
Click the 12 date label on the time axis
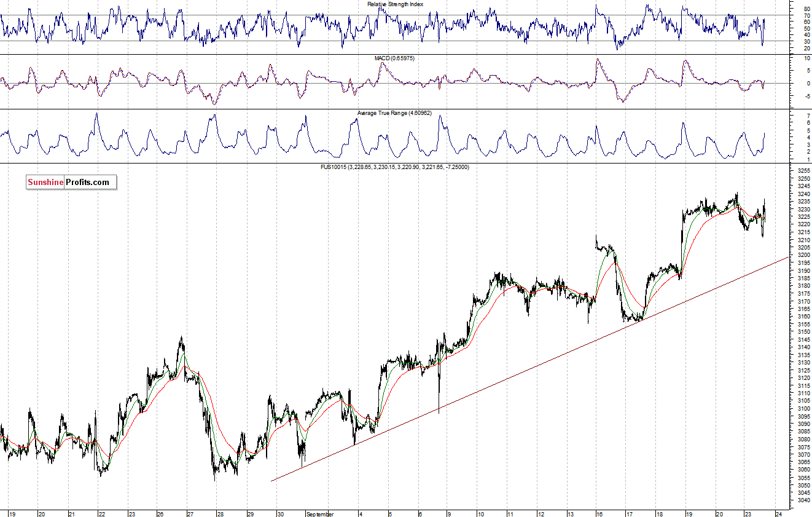click(540, 513)
